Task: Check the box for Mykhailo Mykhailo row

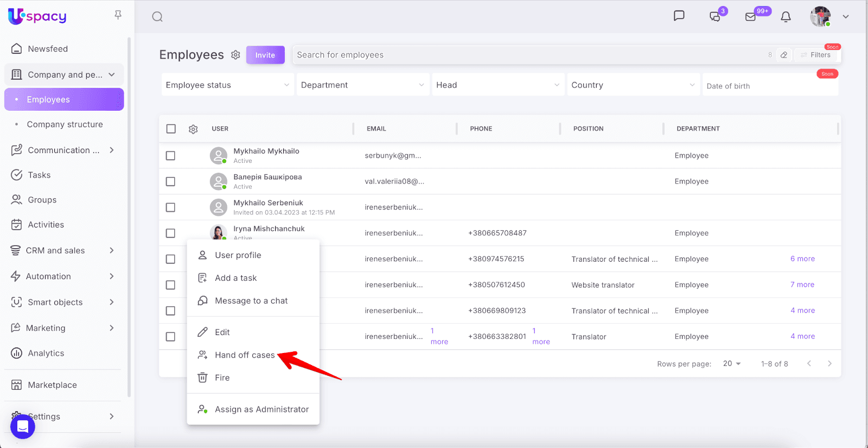Action: (170, 156)
